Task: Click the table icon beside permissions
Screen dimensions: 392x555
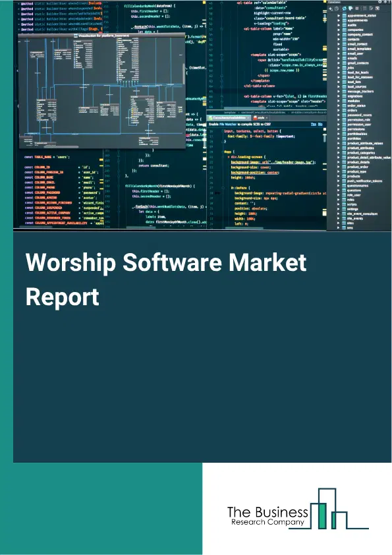Action: [x=345, y=129]
